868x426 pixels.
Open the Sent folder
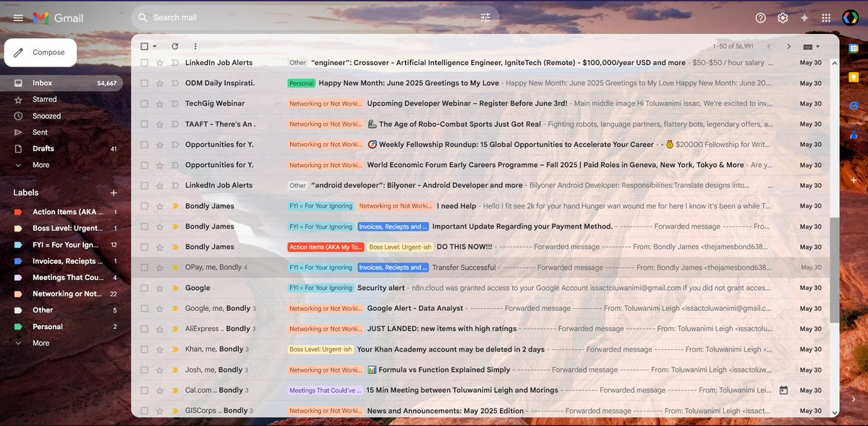pyautogui.click(x=61, y=132)
